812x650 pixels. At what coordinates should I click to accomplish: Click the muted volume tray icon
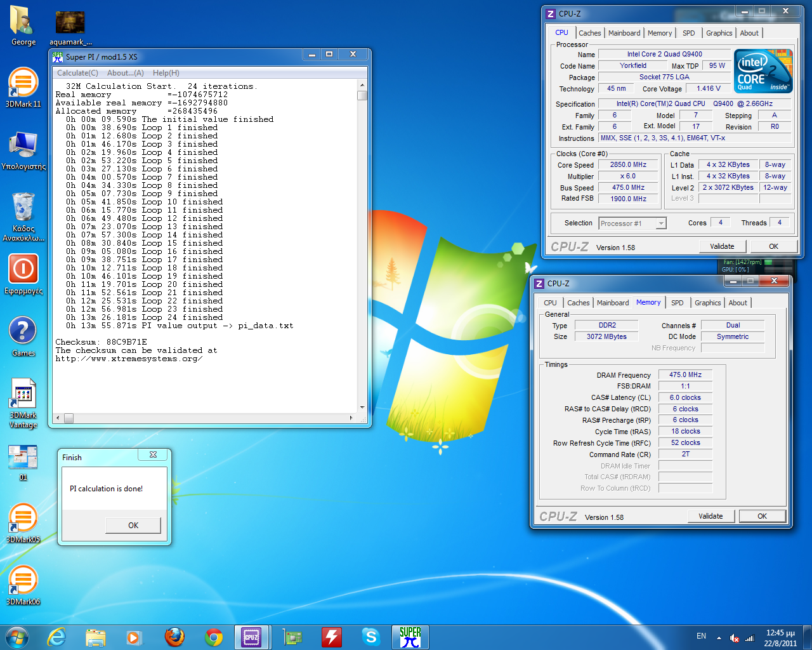pyautogui.click(x=734, y=638)
